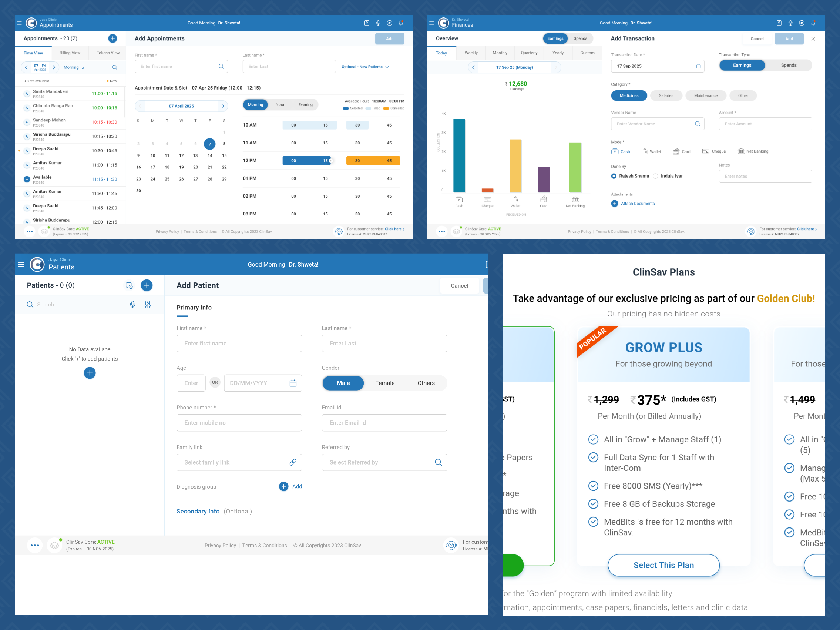
Task: Add new appointment with plus icon
Action: pos(112,38)
